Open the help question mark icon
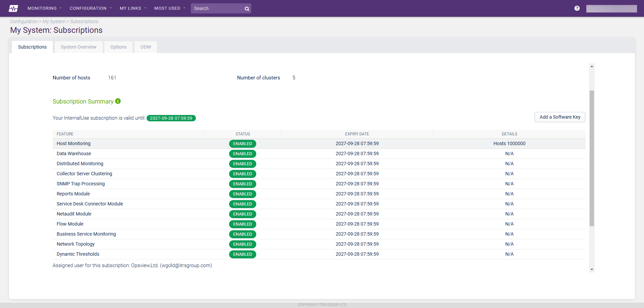This screenshot has width=644, height=308. tap(577, 8)
